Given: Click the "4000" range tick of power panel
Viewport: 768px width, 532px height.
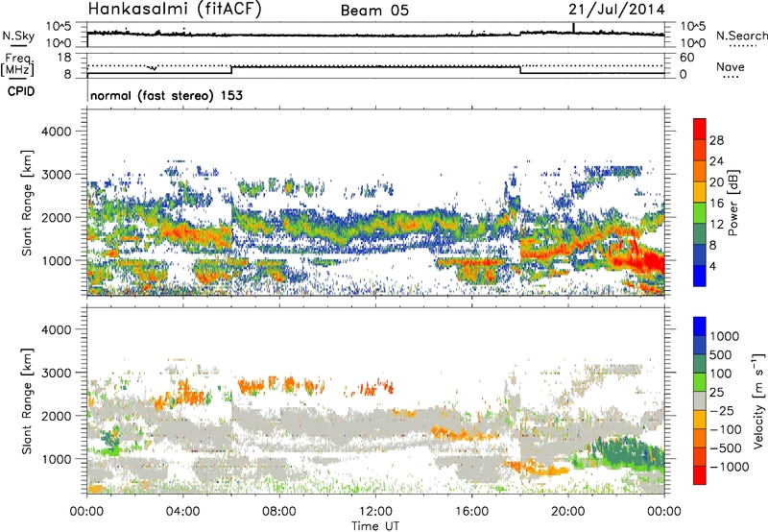Looking at the screenshot, I should pyautogui.click(x=56, y=132).
